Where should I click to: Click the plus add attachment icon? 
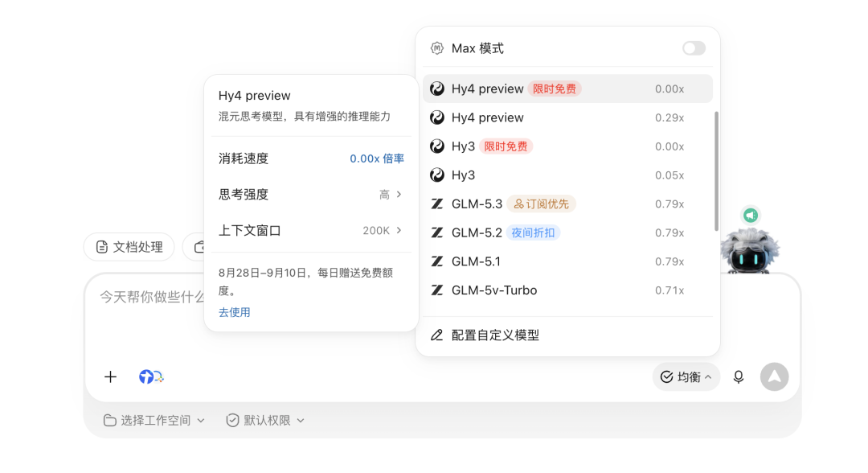coord(111,377)
